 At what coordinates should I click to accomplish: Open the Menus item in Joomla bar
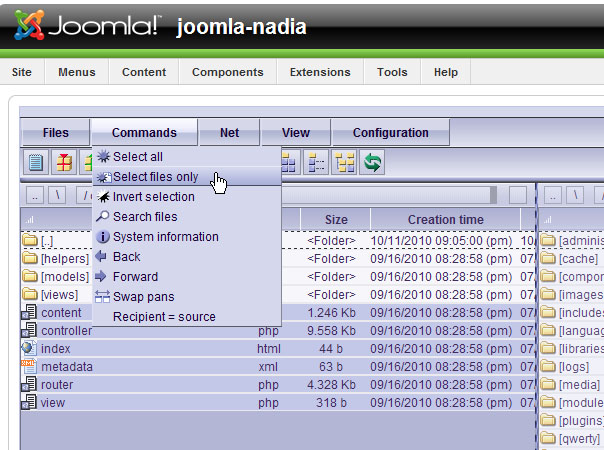click(x=77, y=72)
